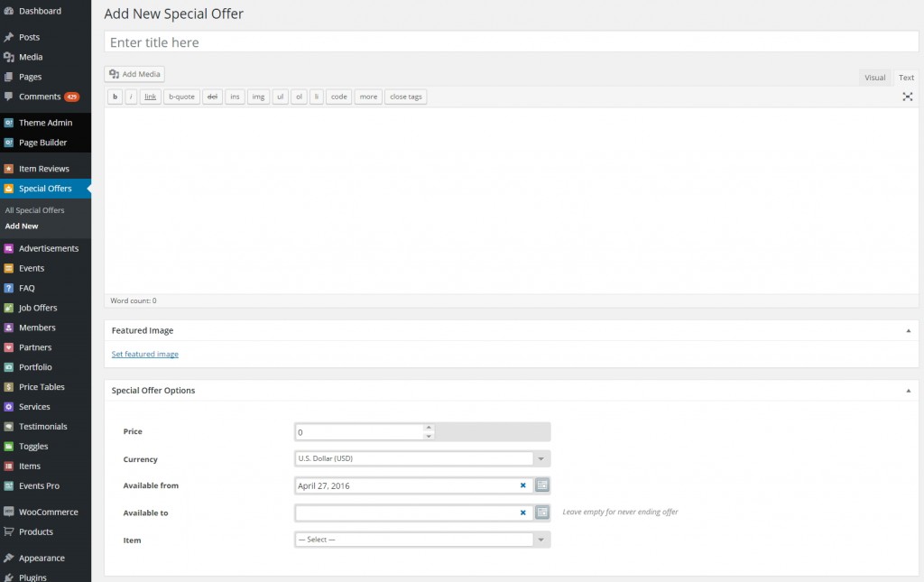924x582 pixels.
Task: Select Add New submenu item
Action: [x=22, y=226]
